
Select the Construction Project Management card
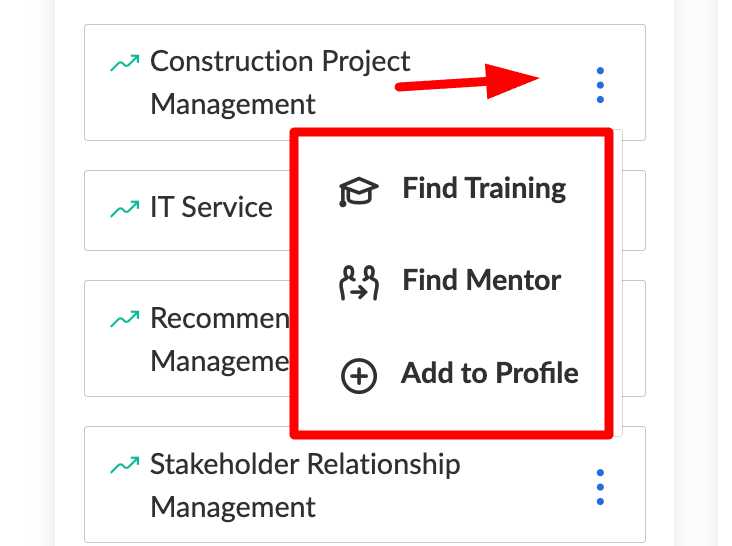point(365,82)
